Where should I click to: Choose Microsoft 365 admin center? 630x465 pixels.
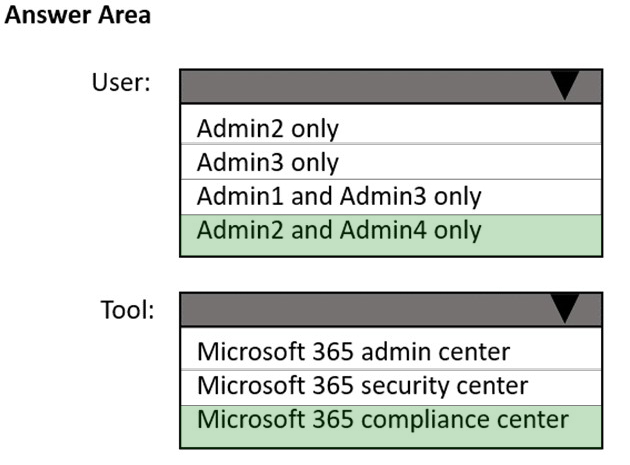(x=391, y=349)
